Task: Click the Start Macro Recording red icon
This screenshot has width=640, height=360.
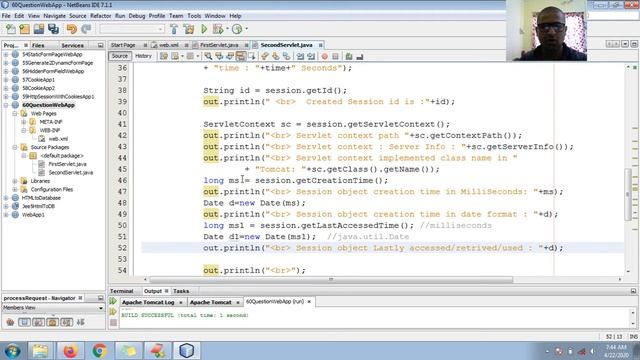Action: 324,56
